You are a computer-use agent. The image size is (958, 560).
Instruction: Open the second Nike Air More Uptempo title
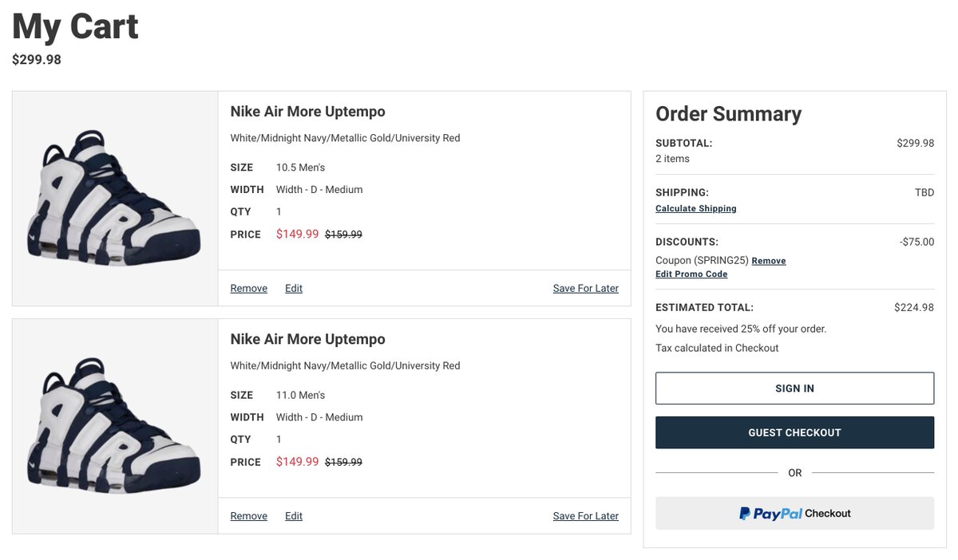(307, 339)
